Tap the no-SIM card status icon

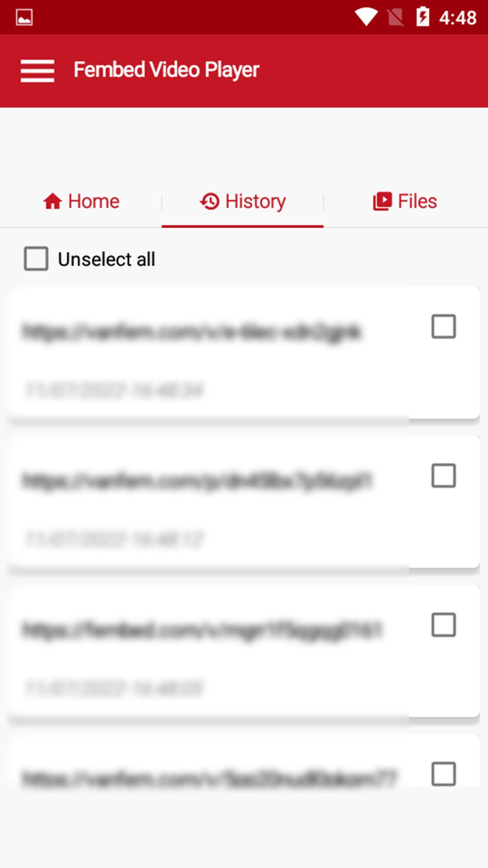tap(396, 18)
